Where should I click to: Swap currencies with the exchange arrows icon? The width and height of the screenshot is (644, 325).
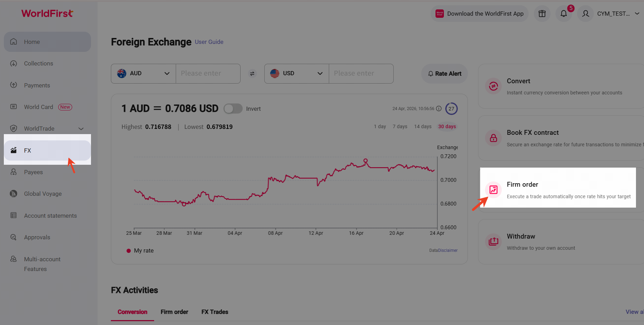252,73
